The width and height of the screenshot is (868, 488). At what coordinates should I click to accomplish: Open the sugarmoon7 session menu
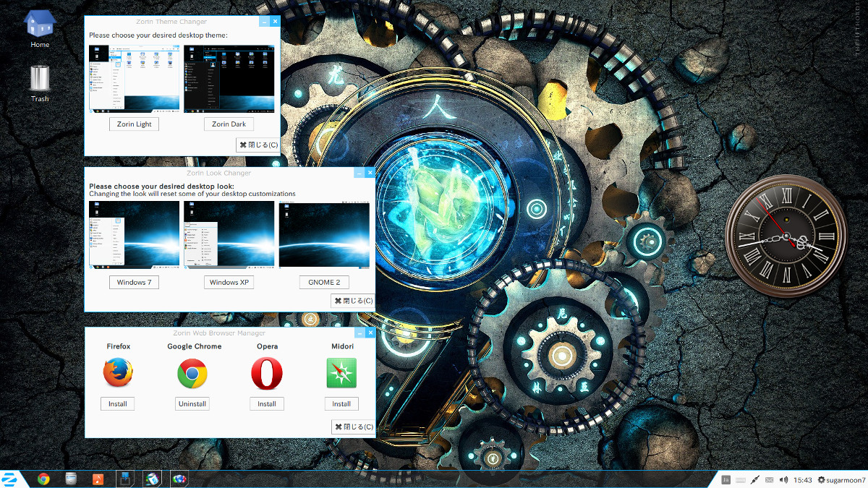click(841, 480)
